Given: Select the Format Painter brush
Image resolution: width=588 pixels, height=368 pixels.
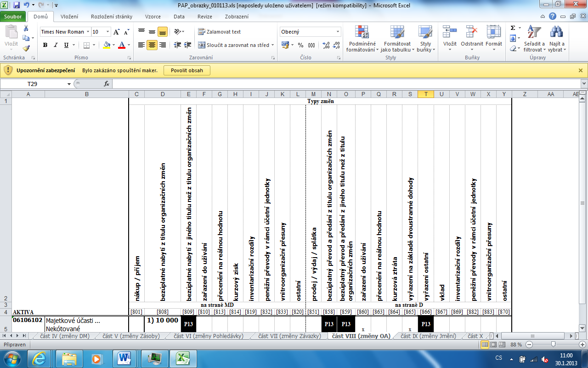Looking at the screenshot, I should pos(26,48).
